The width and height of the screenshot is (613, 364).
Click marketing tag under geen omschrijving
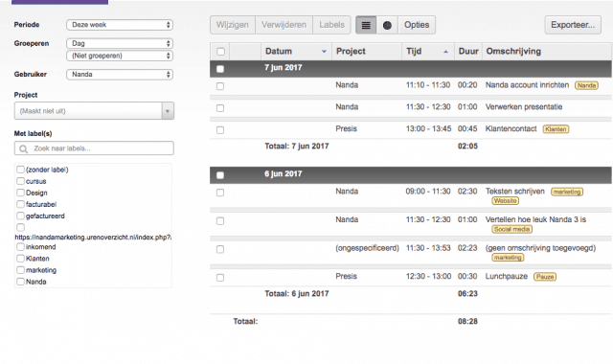[508, 258]
